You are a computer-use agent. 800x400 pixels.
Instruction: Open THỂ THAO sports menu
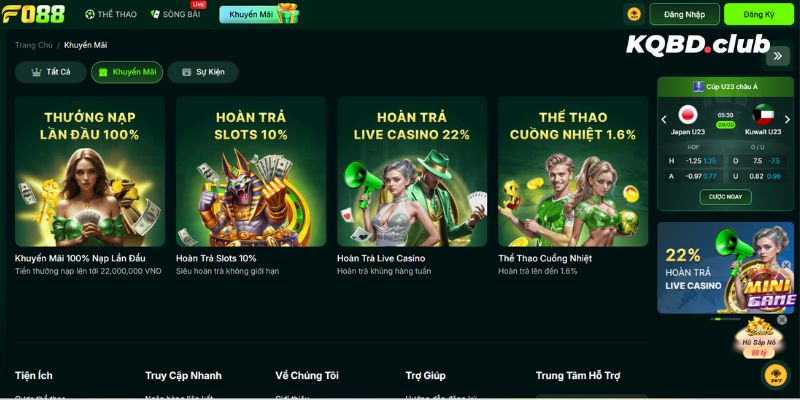coord(111,14)
